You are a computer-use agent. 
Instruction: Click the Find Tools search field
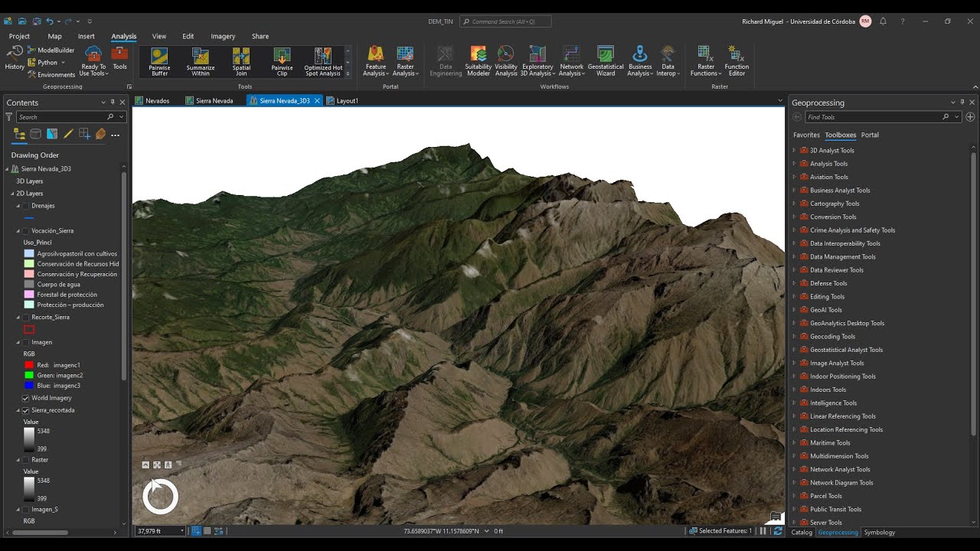click(x=882, y=117)
